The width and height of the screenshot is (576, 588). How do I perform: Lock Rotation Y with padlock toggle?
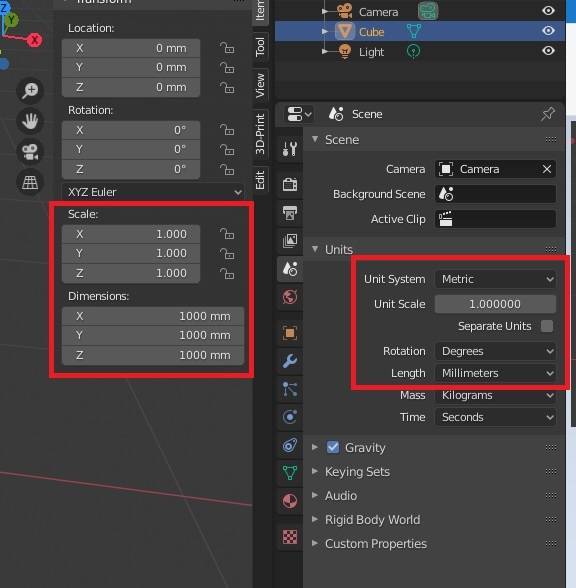click(227, 150)
